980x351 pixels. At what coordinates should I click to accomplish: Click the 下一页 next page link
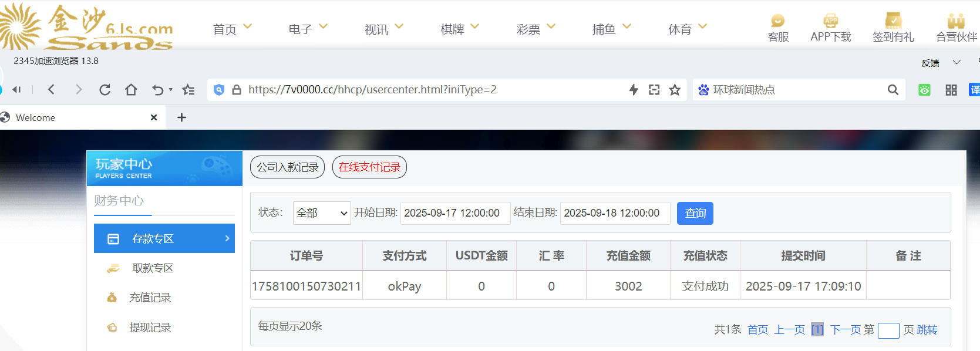tap(845, 330)
